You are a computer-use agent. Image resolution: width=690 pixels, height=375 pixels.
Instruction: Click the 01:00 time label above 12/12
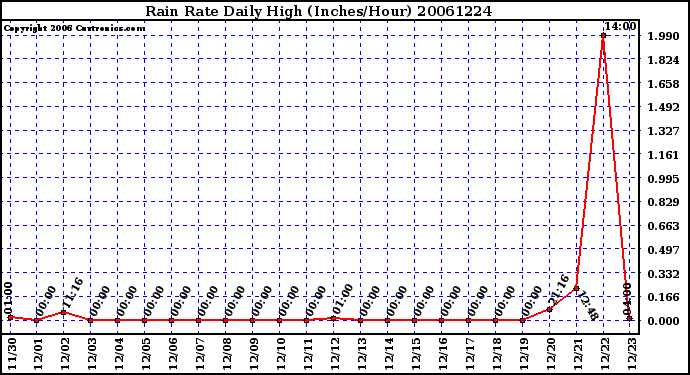(342, 300)
